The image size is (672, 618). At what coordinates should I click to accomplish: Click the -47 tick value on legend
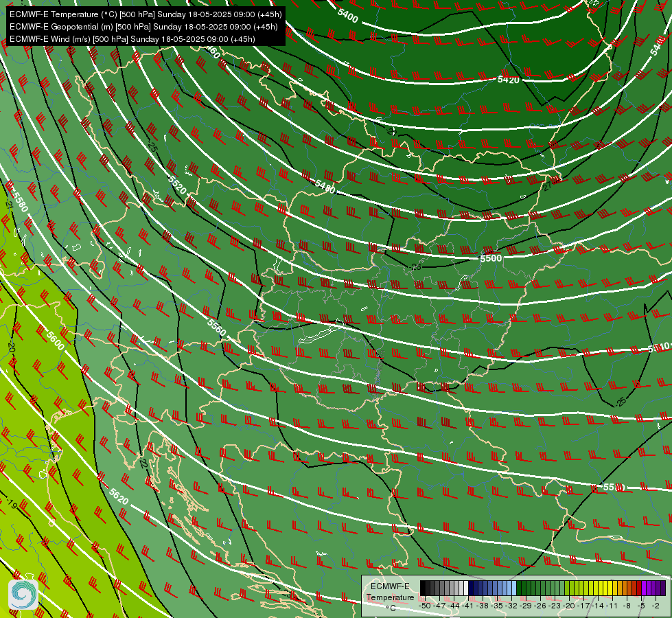point(439,606)
